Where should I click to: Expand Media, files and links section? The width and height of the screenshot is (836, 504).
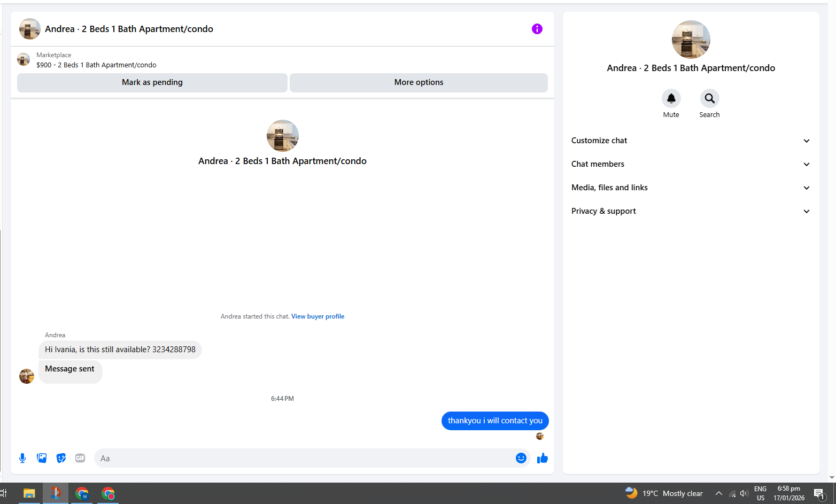691,188
